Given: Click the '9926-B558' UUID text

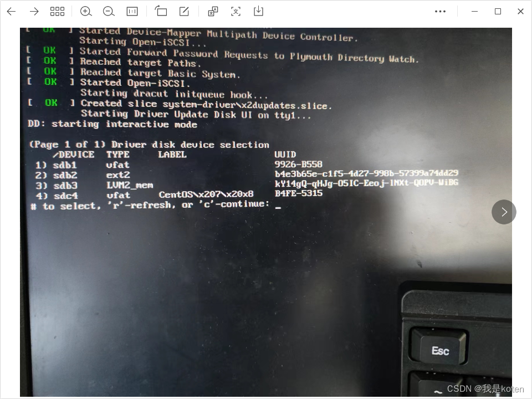Looking at the screenshot, I should tap(298, 165).
